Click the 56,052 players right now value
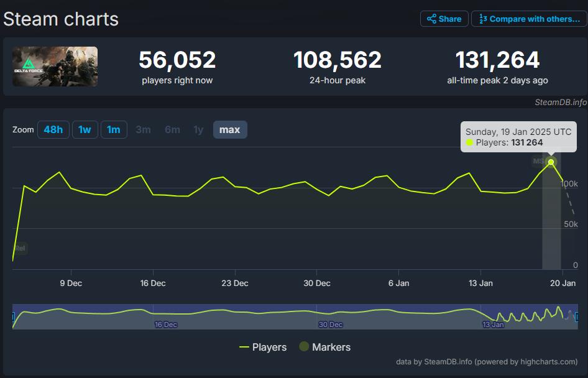The height and width of the screenshot is (378, 588). point(177,60)
